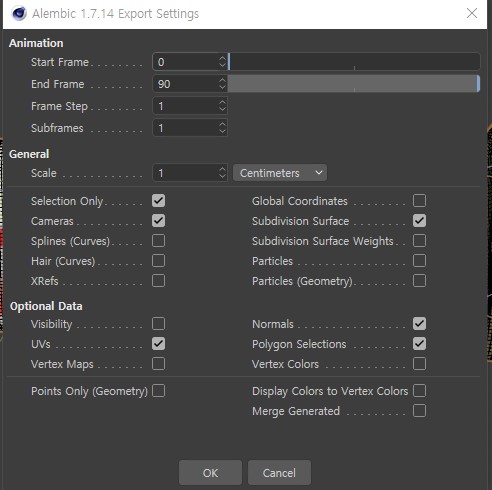Uncheck the Cameras checkbox
492x490 pixels.
coord(158,221)
